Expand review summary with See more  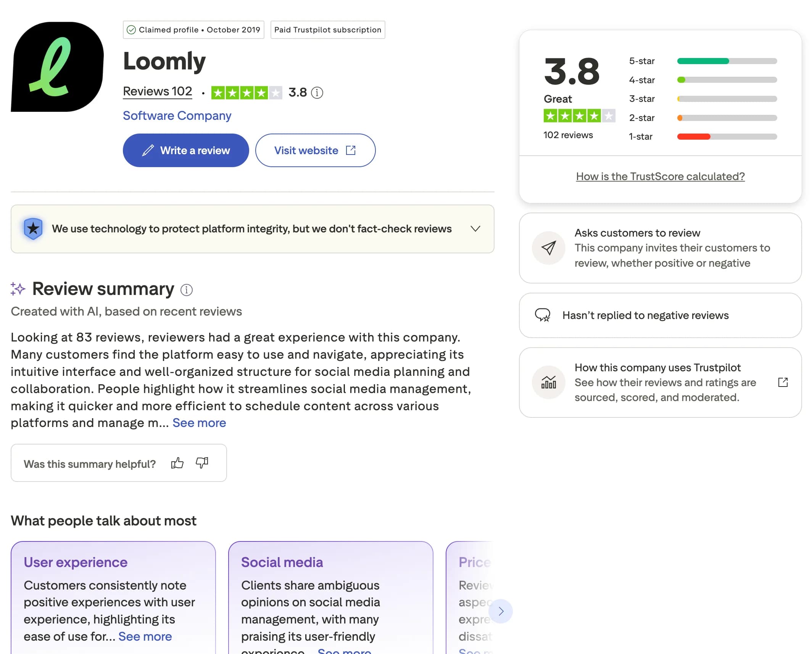pos(199,423)
